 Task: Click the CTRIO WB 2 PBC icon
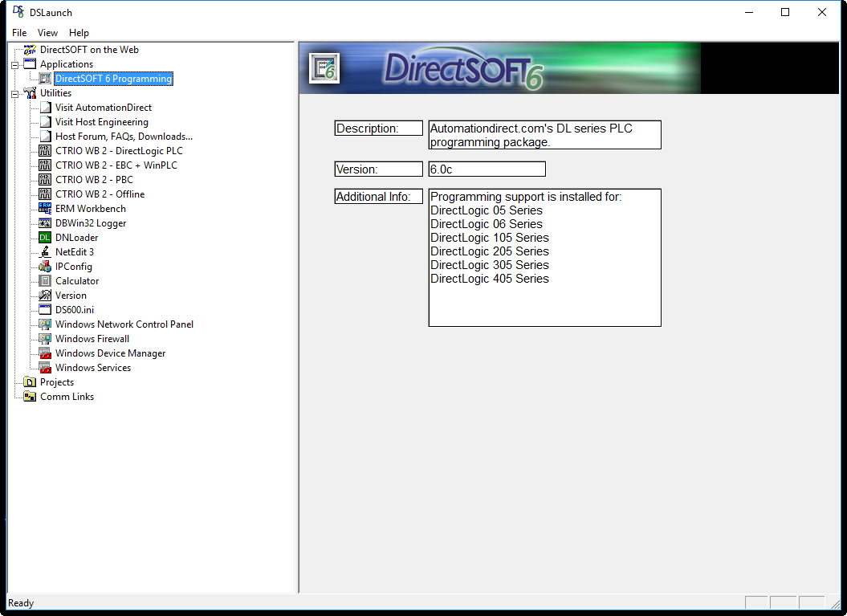pos(46,180)
